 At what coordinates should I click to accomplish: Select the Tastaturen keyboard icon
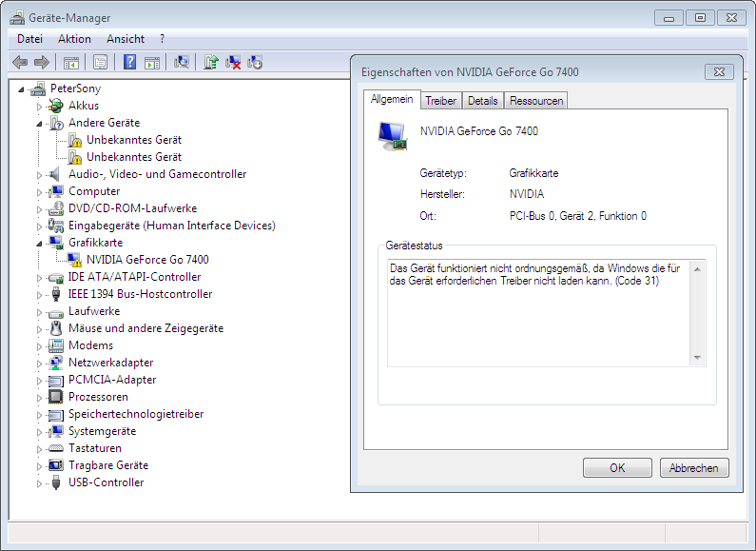pos(56,448)
